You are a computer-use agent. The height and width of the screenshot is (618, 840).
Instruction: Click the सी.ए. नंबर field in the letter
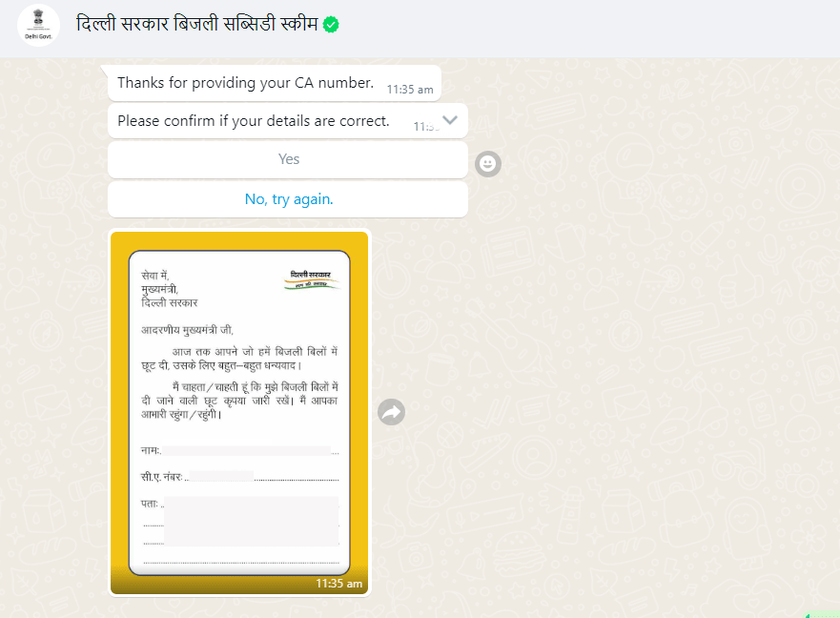click(239, 477)
